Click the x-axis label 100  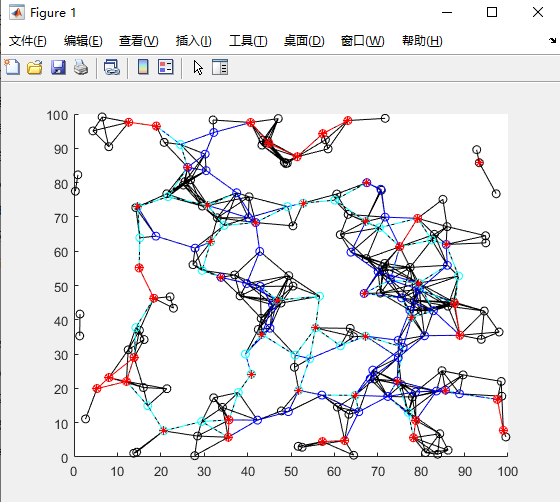click(x=508, y=472)
